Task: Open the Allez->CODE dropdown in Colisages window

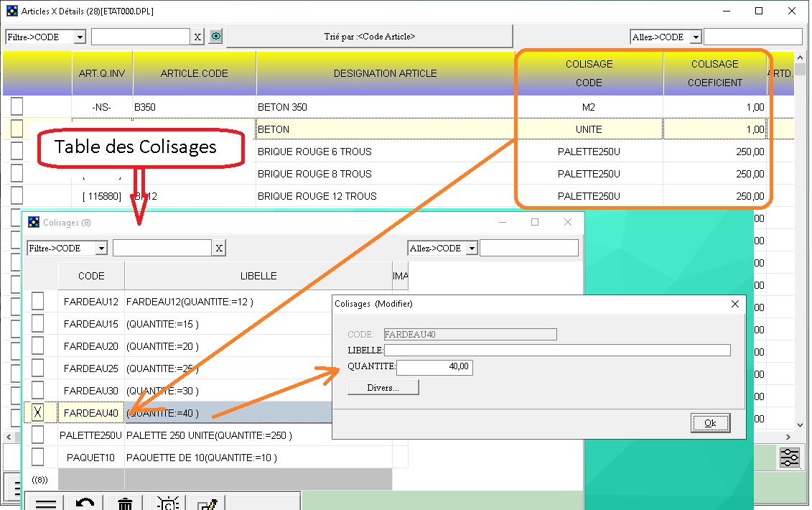Action: [472, 248]
